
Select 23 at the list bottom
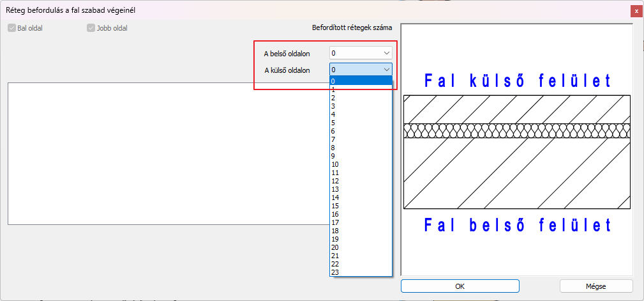(360, 272)
